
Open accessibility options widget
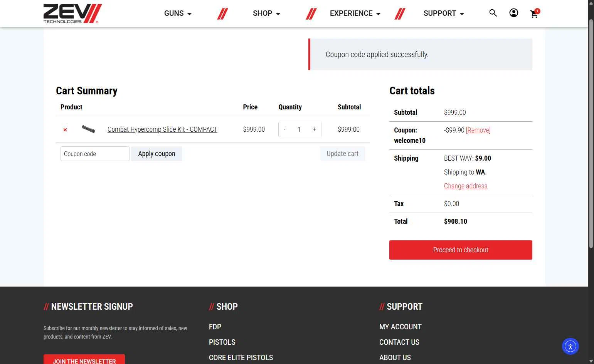click(x=570, y=346)
